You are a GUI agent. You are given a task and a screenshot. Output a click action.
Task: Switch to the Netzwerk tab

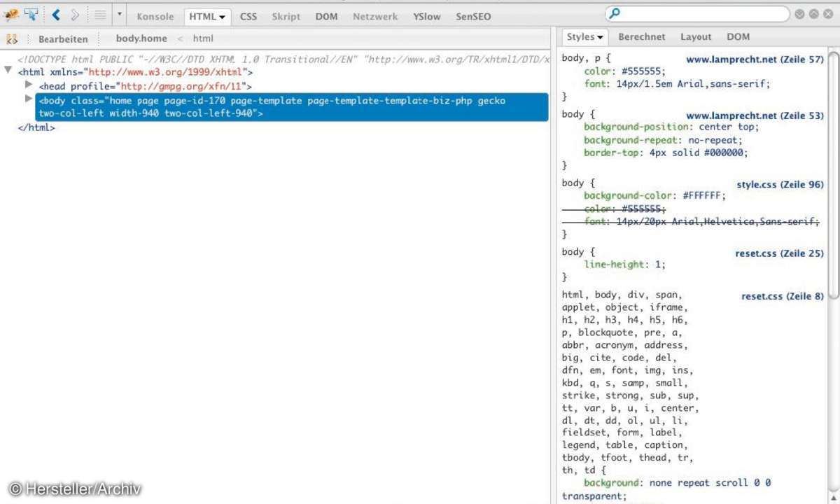point(375,16)
